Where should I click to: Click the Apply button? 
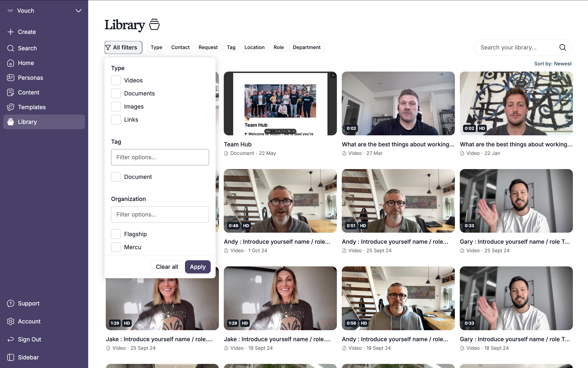198,267
